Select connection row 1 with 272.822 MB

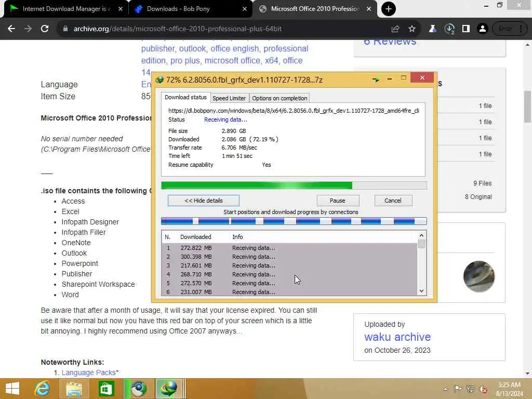pyautogui.click(x=289, y=248)
